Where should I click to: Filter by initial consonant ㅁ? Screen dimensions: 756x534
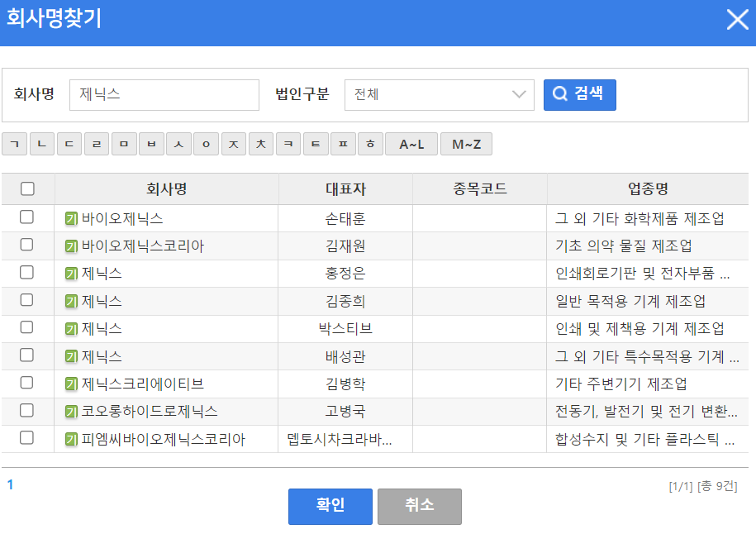point(124,144)
